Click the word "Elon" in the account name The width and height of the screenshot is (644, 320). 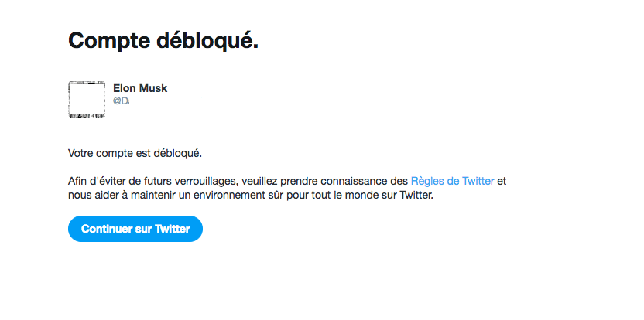click(x=125, y=88)
